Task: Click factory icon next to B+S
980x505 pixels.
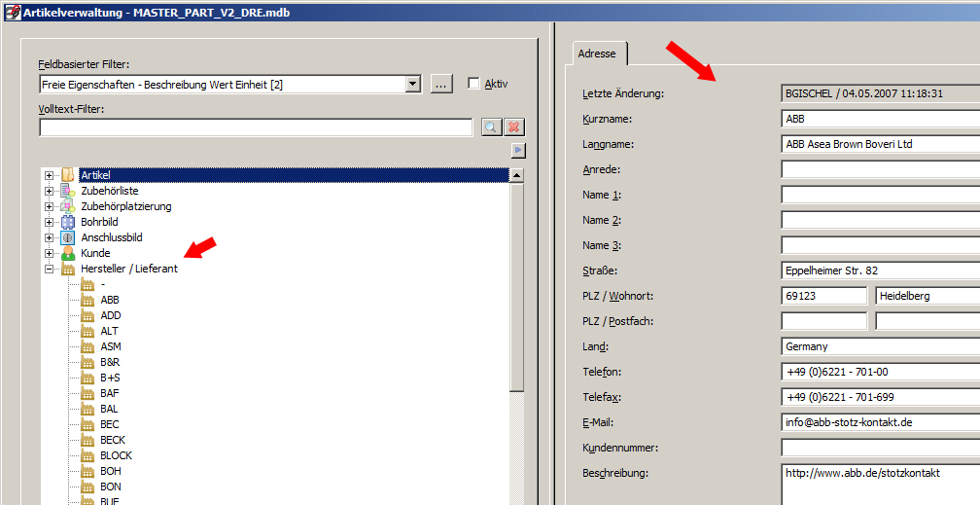Action: click(87, 378)
